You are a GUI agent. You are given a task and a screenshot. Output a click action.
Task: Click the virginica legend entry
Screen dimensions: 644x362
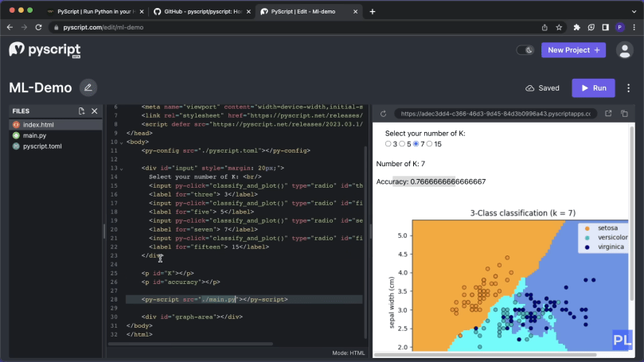[x=604, y=247]
